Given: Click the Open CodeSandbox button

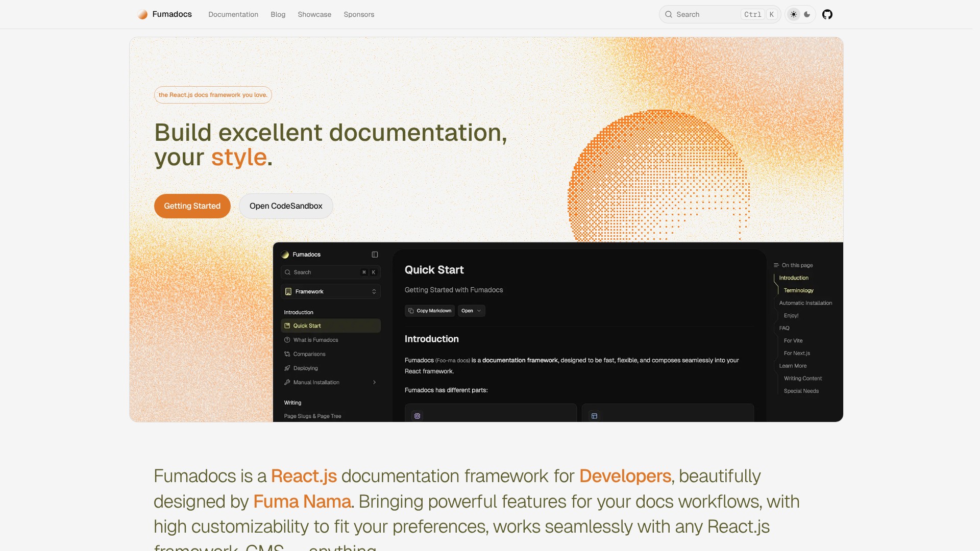Looking at the screenshot, I should [x=286, y=206].
